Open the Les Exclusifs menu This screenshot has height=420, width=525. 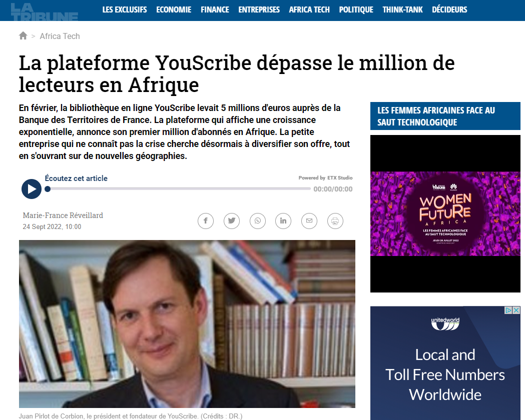[125, 9]
